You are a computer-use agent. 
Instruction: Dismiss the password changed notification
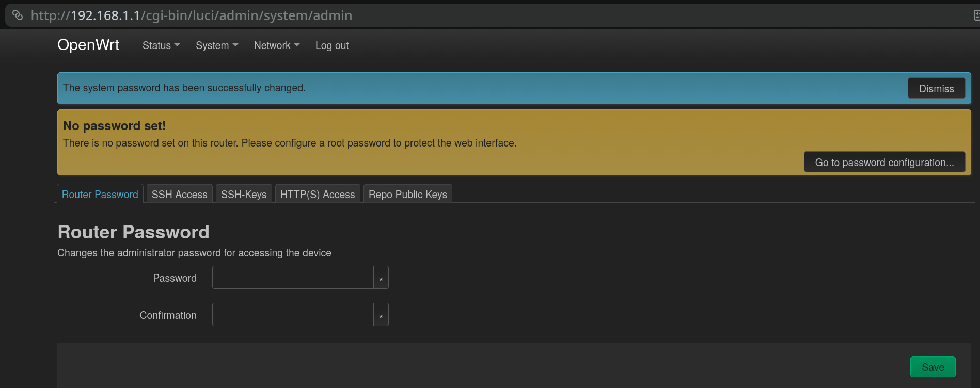point(936,88)
